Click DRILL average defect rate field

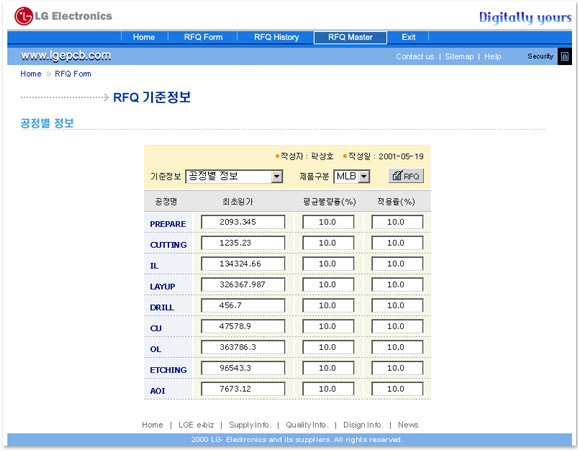point(328,305)
